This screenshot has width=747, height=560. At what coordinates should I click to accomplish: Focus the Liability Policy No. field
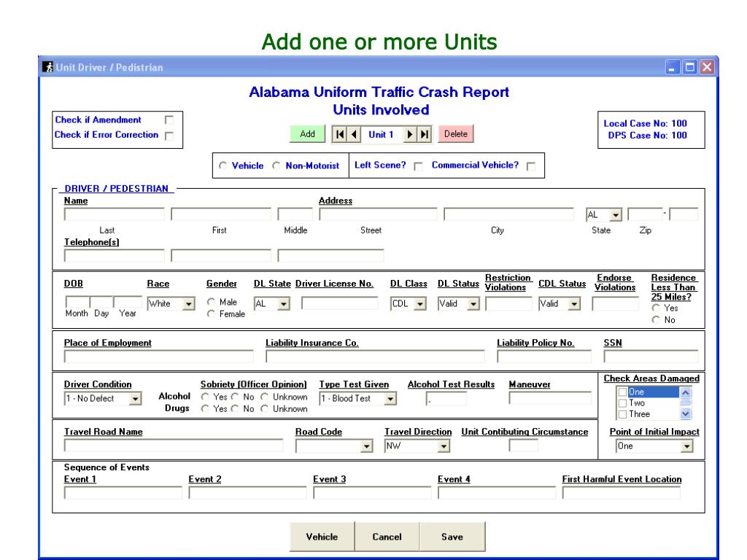(x=544, y=357)
